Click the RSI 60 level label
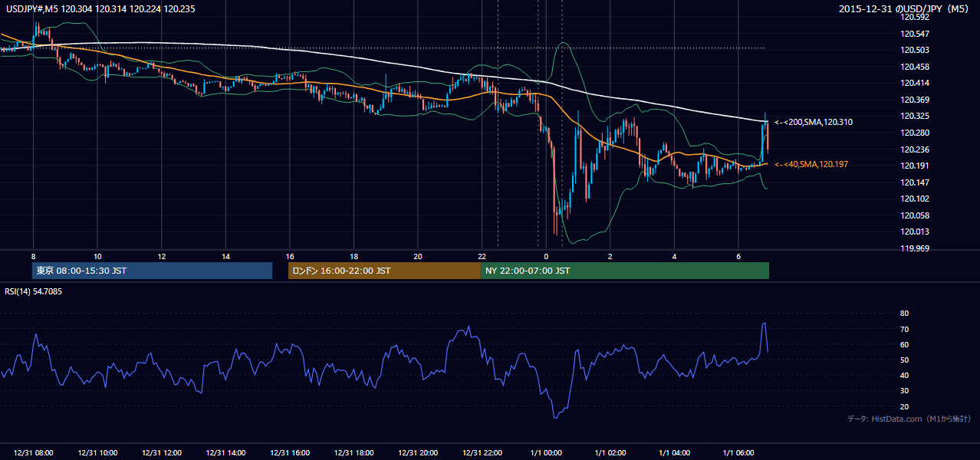 pyautogui.click(x=904, y=344)
